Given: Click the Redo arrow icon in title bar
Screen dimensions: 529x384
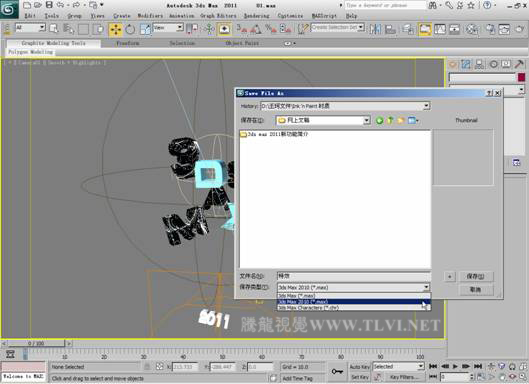Looking at the screenshot, I should [x=76, y=5].
